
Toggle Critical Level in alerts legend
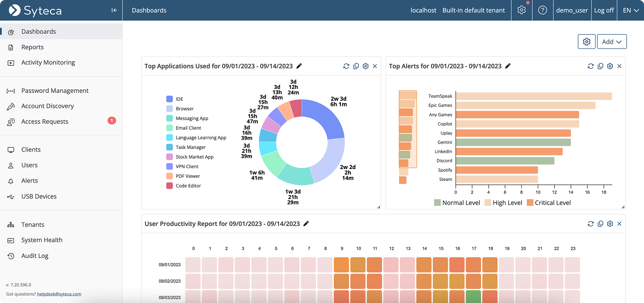point(548,203)
